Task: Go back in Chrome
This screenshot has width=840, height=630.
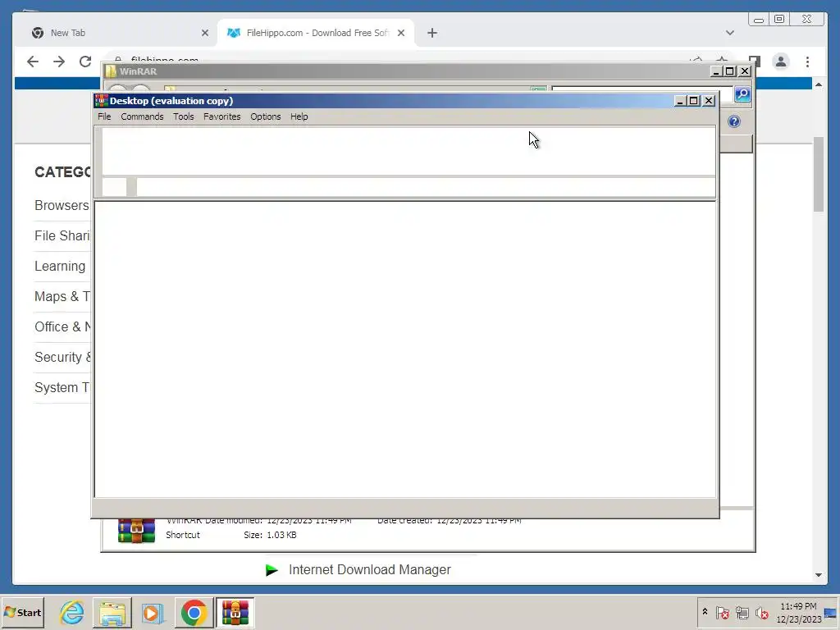Action: [x=33, y=62]
